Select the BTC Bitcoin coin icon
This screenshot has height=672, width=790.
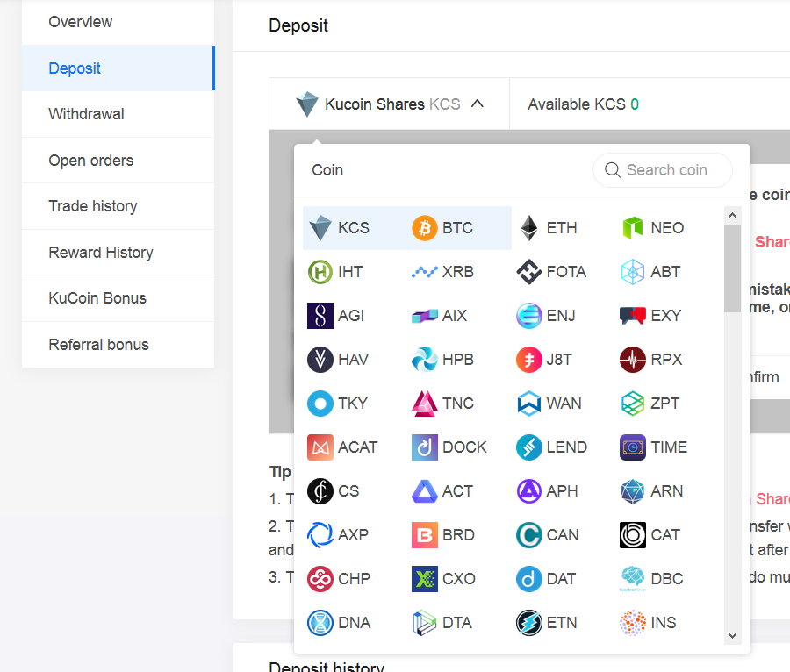click(x=425, y=228)
